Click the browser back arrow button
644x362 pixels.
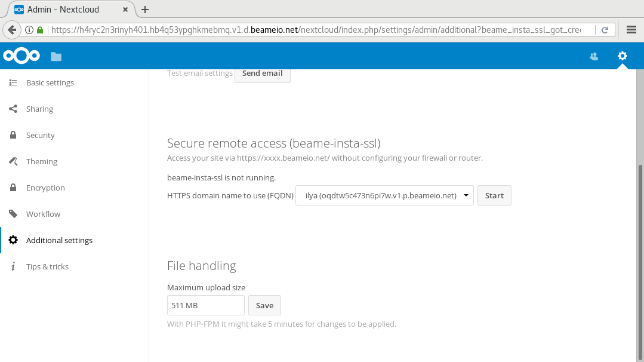12,30
